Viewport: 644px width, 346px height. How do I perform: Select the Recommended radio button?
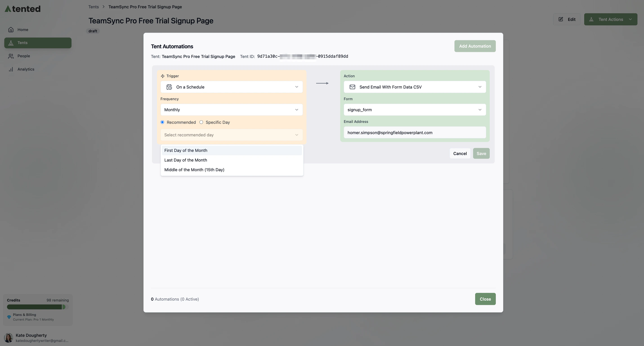tap(162, 122)
